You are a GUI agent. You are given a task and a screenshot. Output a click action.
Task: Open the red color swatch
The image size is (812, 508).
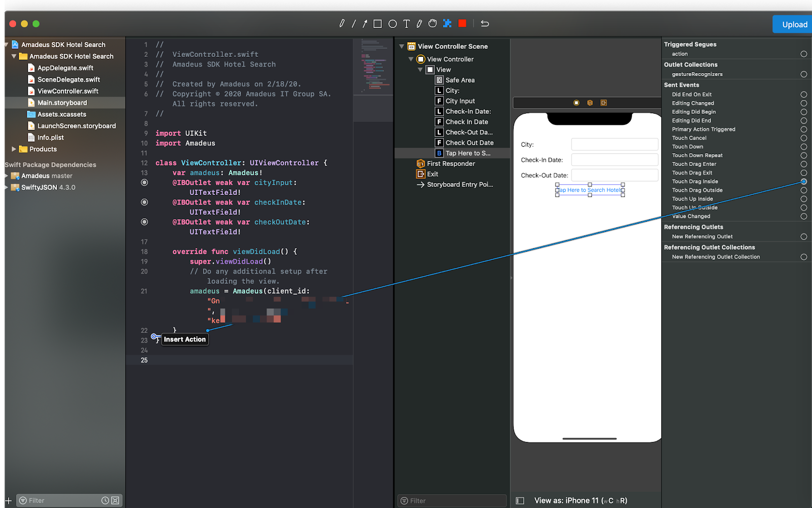462,23
